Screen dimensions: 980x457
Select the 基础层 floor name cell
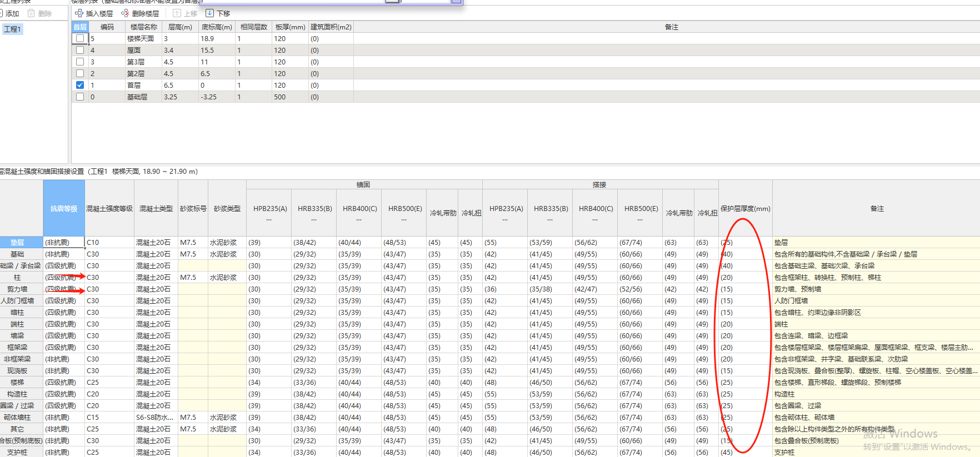tap(143, 97)
